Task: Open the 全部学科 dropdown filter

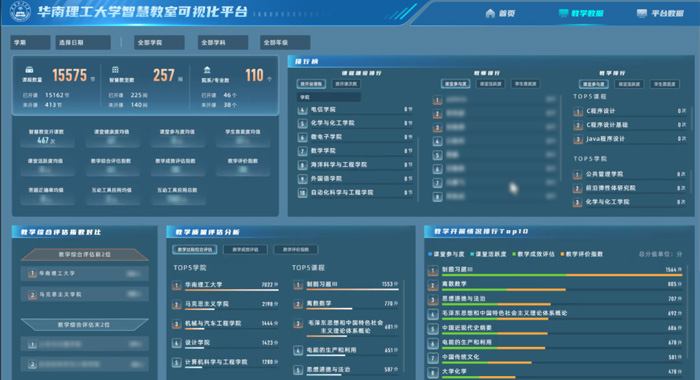Action: [223, 42]
